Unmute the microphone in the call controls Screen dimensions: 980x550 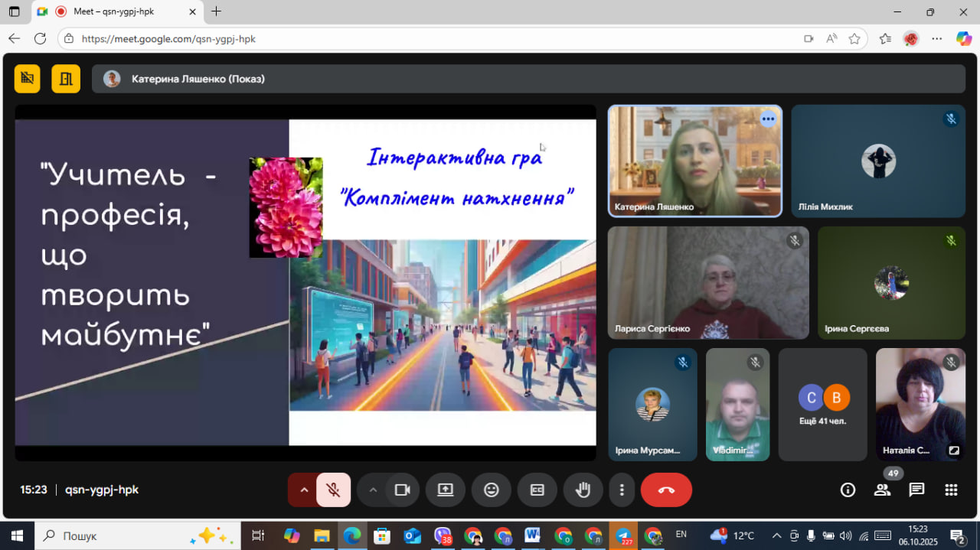pyautogui.click(x=333, y=490)
